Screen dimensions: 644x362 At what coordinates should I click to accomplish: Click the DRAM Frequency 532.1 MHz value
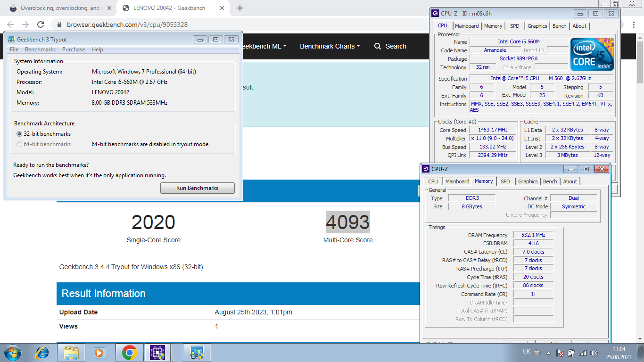coord(533,235)
